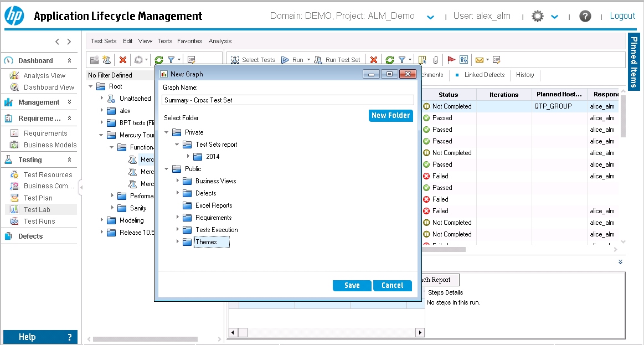This screenshot has height=345, width=644.
Task: Select the Excel Reports folder
Action: pos(214,205)
